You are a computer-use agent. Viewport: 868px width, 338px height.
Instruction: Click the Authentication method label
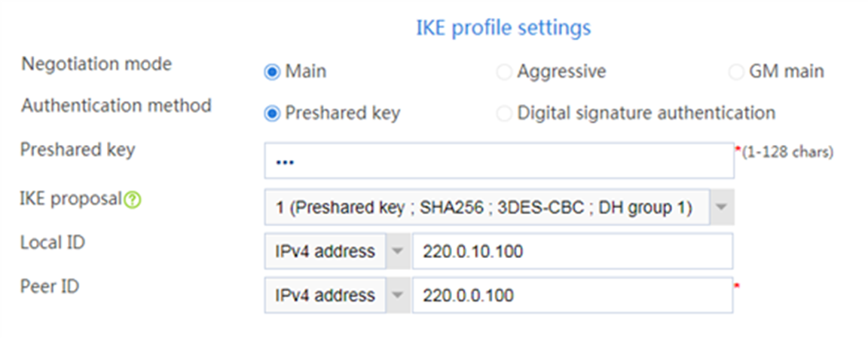pyautogui.click(x=116, y=106)
